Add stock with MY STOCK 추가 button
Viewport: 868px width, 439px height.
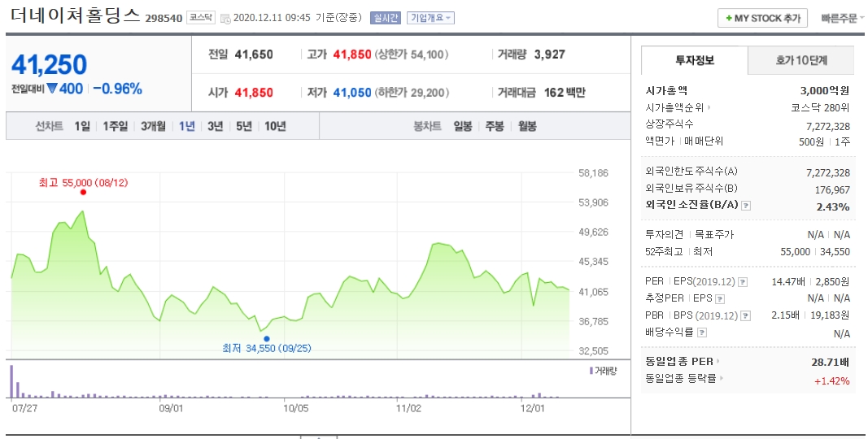[763, 18]
